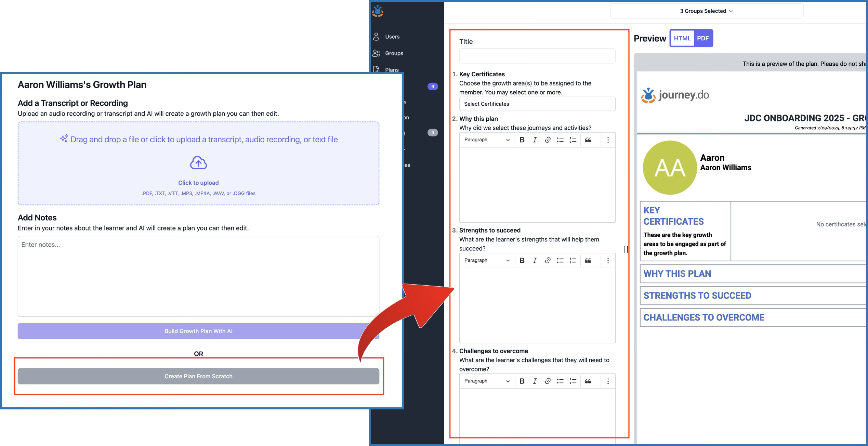Screen dimensions: 868x446
Task: Click Italic icon in Strengths to succeed editor
Action: coord(535,260)
